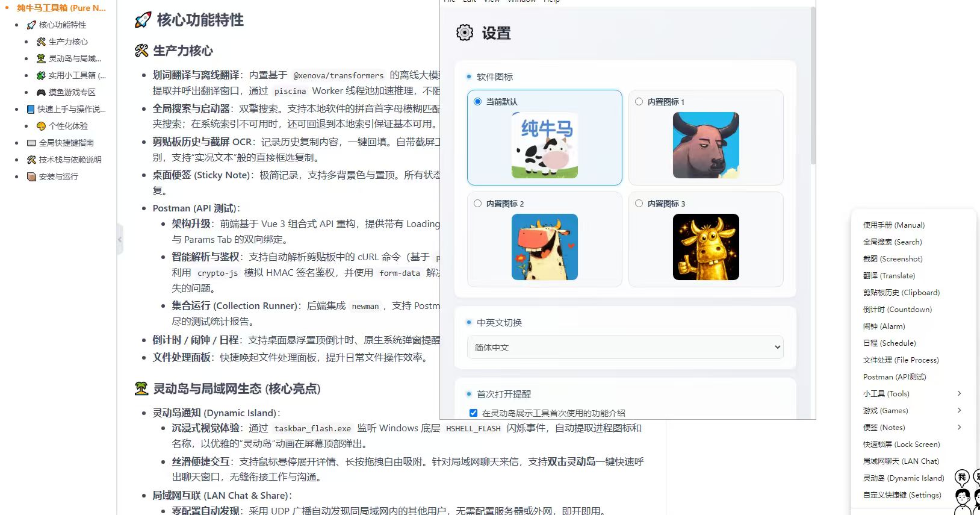980x515 pixels.
Task: Click the book icon beside 快速上手与操作说
Action: pyautogui.click(x=31, y=109)
